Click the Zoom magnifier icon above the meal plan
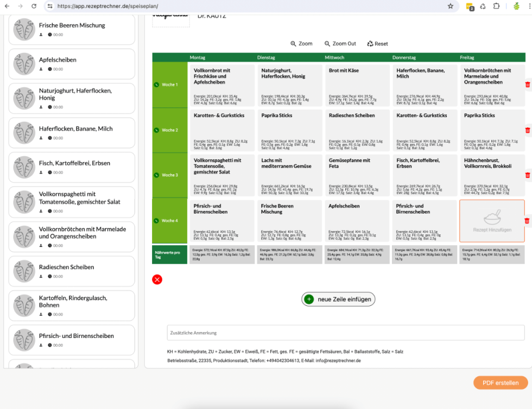Viewport: 532px width, 409px height. pyautogui.click(x=294, y=43)
